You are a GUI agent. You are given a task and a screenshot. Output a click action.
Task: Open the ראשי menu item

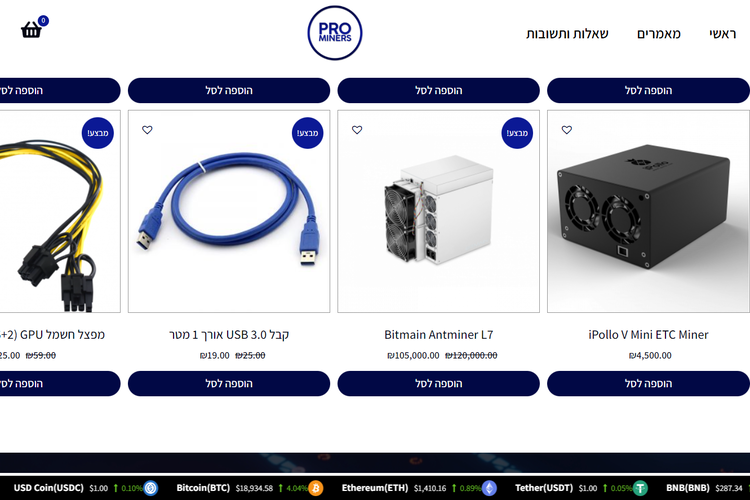pos(722,33)
